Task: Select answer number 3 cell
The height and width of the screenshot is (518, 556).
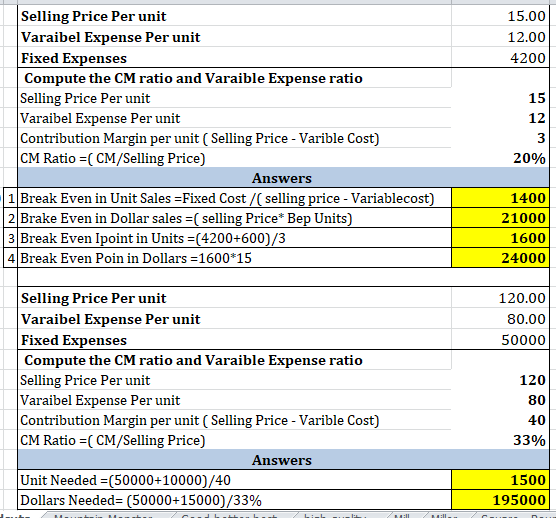Action: click(x=11, y=238)
